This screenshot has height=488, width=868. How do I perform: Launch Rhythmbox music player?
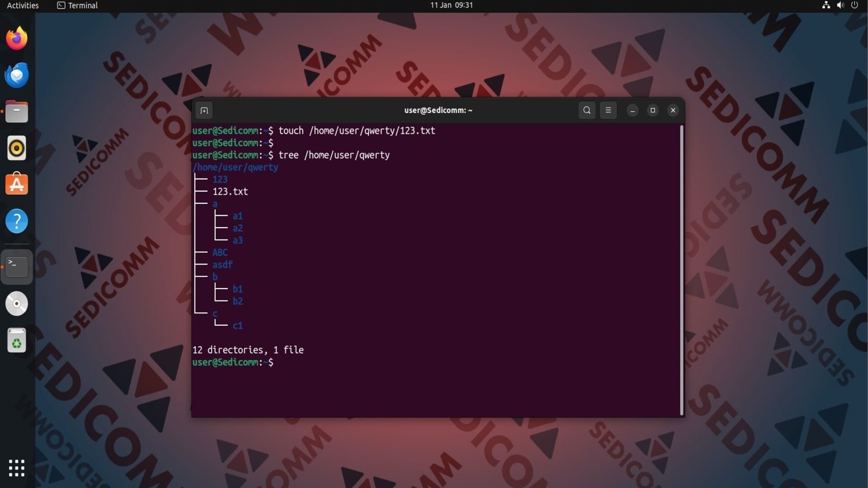17,148
